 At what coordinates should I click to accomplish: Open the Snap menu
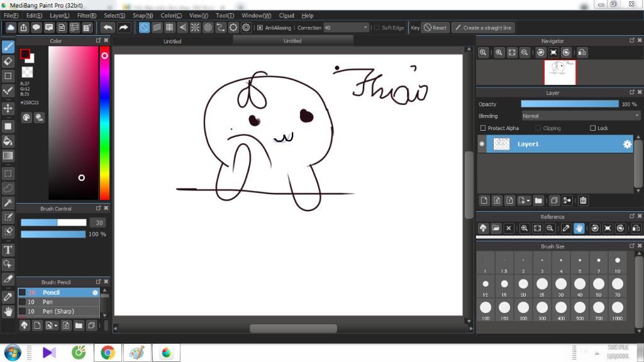(x=143, y=16)
